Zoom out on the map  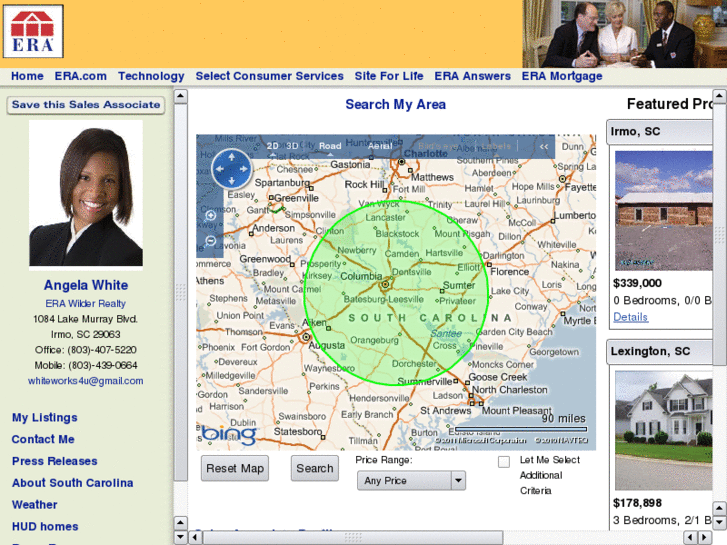210,241
